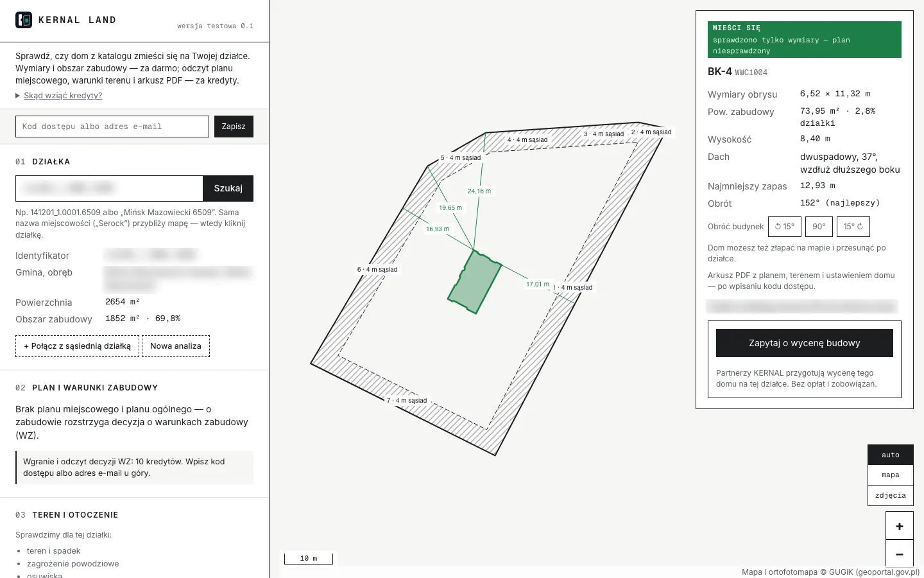Click the 19,65 m distance label

(450, 208)
